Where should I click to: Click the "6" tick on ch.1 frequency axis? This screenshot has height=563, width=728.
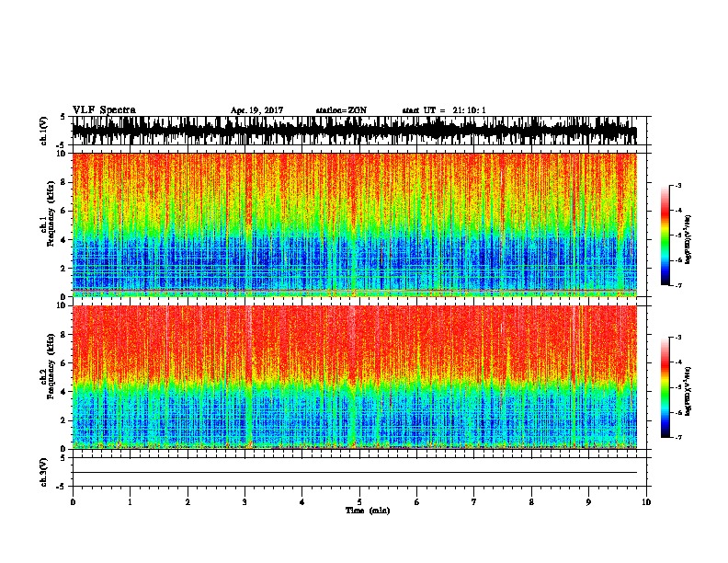64,211
